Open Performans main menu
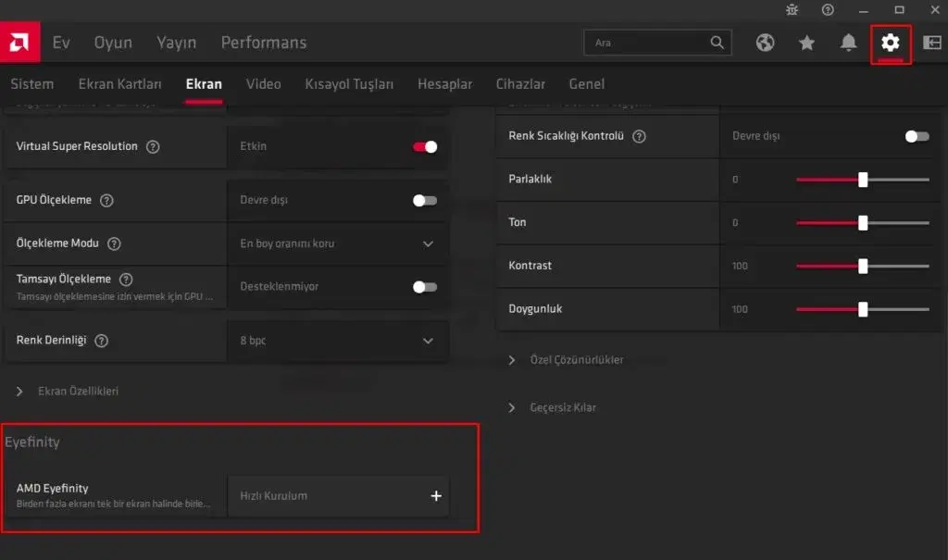 [264, 43]
